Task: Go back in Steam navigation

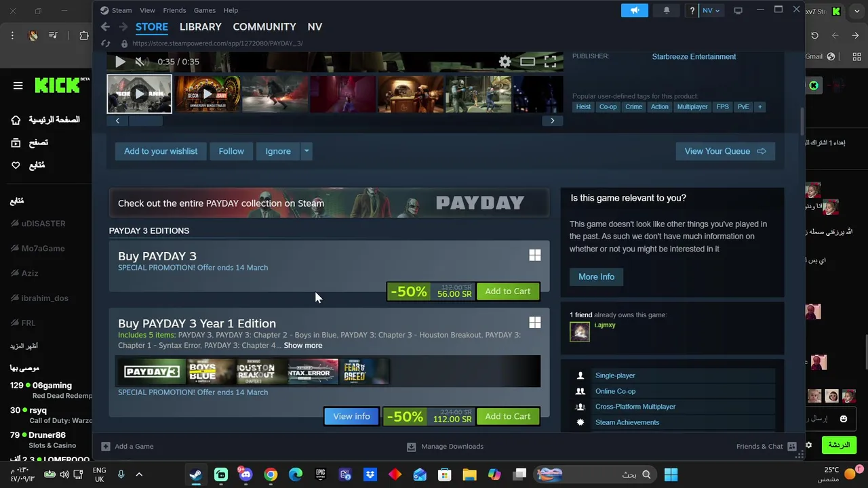Action: coord(105,26)
